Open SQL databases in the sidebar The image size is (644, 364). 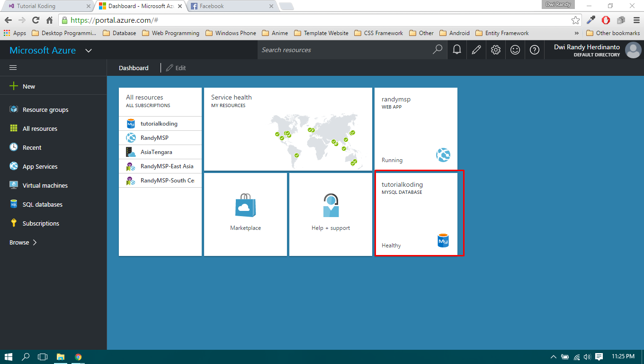(x=43, y=204)
